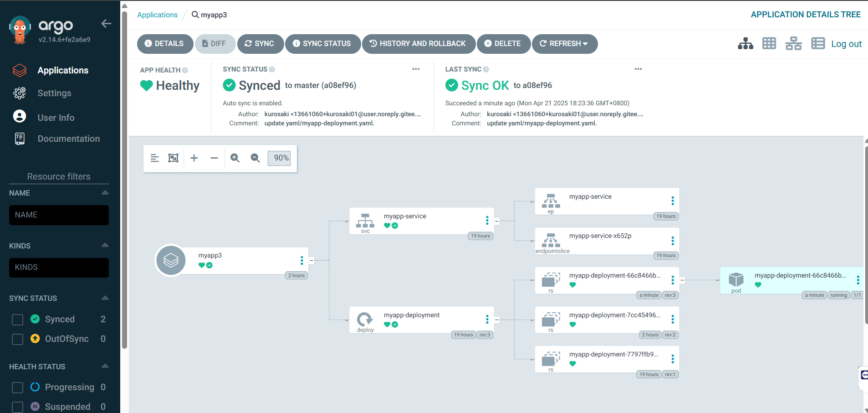Click the History and Rollback button

418,44
